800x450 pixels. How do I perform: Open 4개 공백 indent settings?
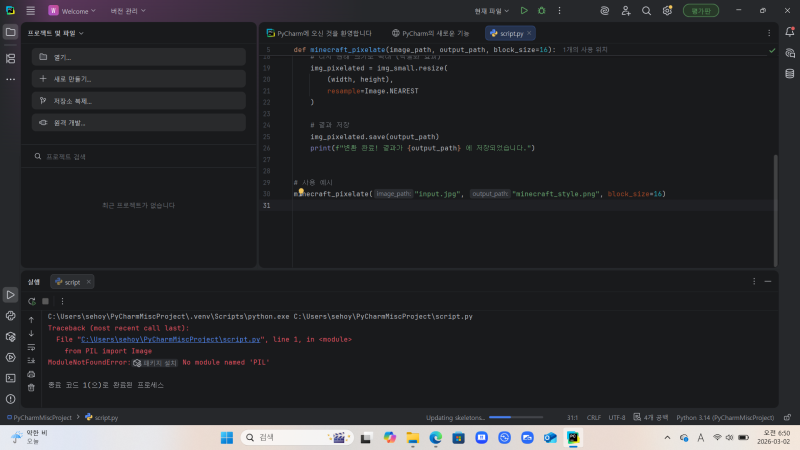coord(651,417)
